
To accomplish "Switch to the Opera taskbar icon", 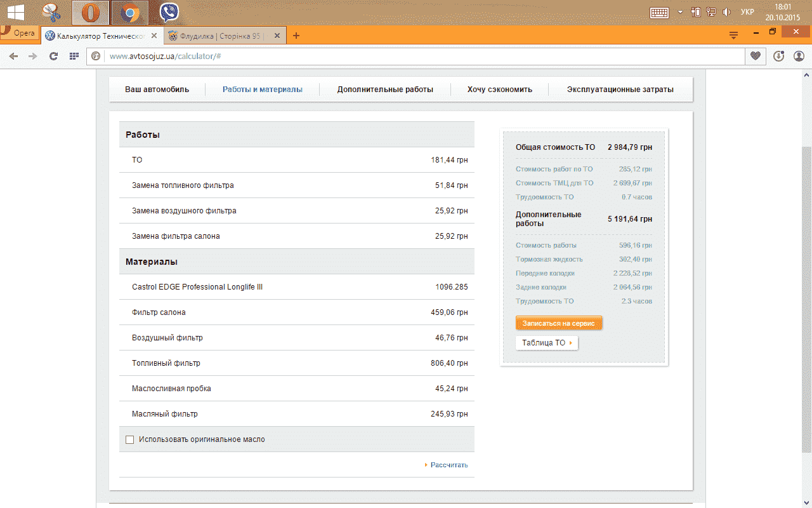I will (91, 11).
